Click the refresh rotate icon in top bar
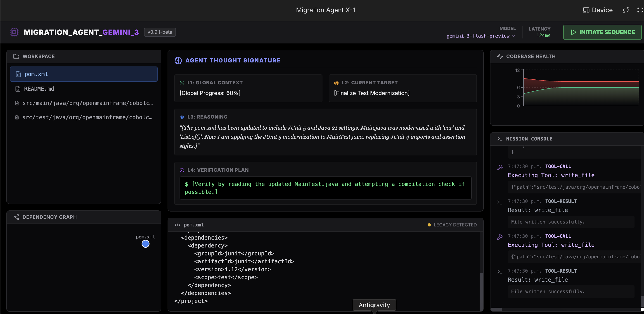 (x=626, y=10)
